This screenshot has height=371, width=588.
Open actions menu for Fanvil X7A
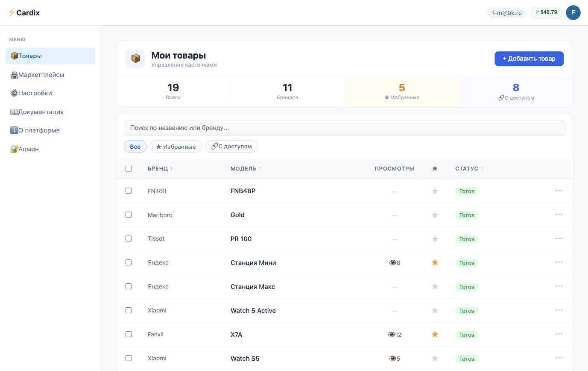[559, 334]
